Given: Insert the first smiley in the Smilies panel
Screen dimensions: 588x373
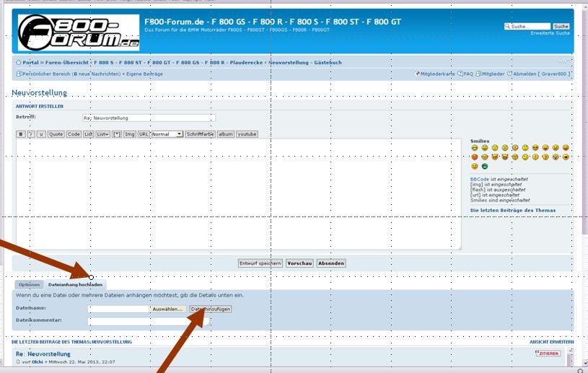Looking at the screenshot, I should pos(475,148).
